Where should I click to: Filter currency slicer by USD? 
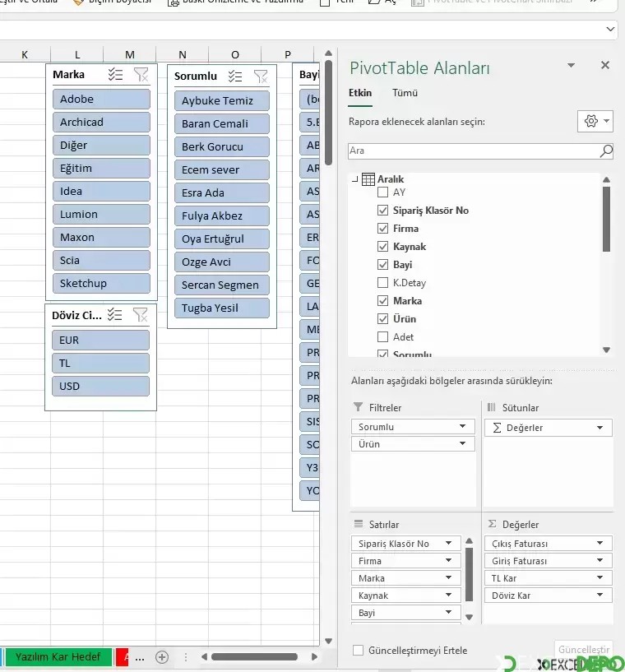point(100,386)
